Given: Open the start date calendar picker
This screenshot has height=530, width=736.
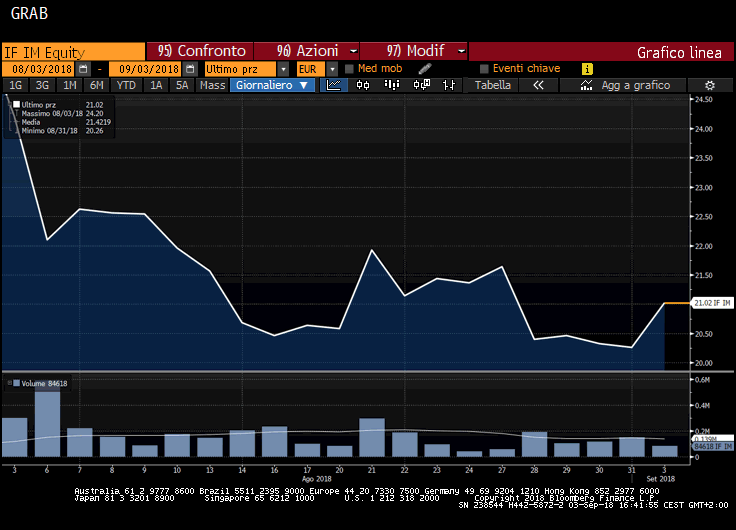Looking at the screenshot, I should click(83, 69).
